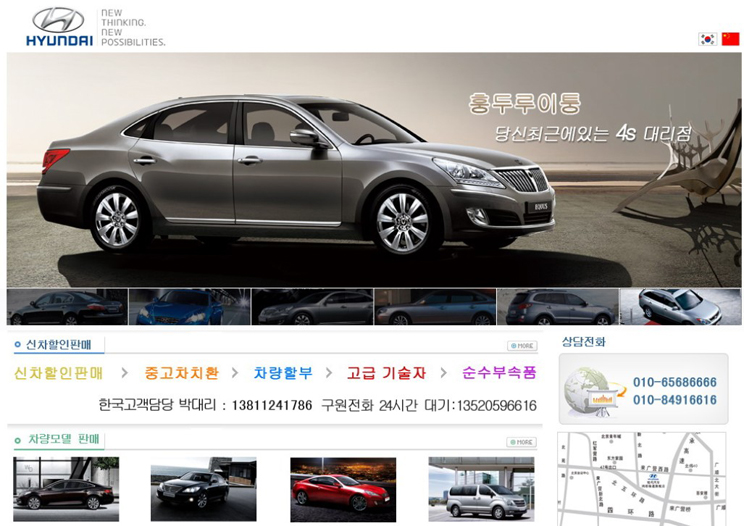Viewport: 744px width, 526px height.
Task: Click the 구원전화 24시간 대기 text
Action: [387, 406]
